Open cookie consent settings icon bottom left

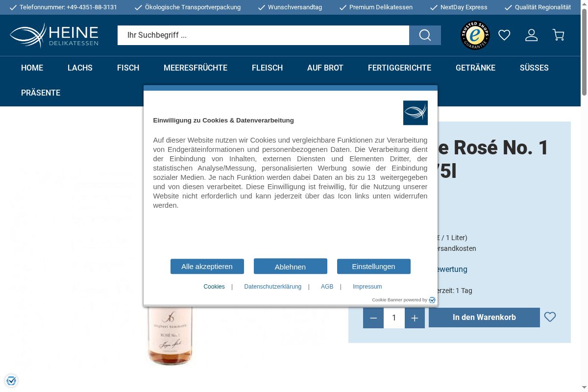tap(11, 380)
